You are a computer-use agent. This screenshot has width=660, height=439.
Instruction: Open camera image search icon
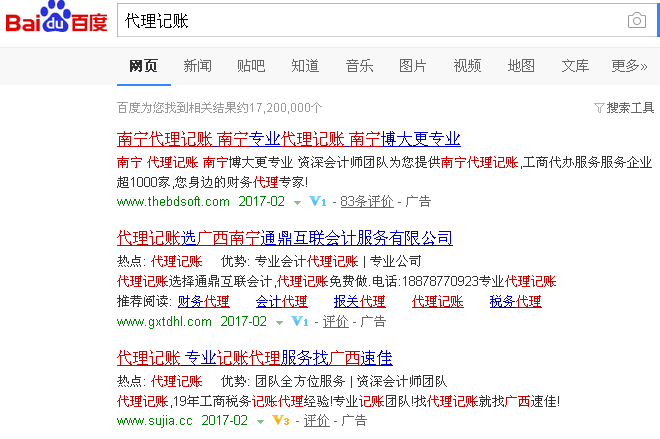(x=636, y=20)
